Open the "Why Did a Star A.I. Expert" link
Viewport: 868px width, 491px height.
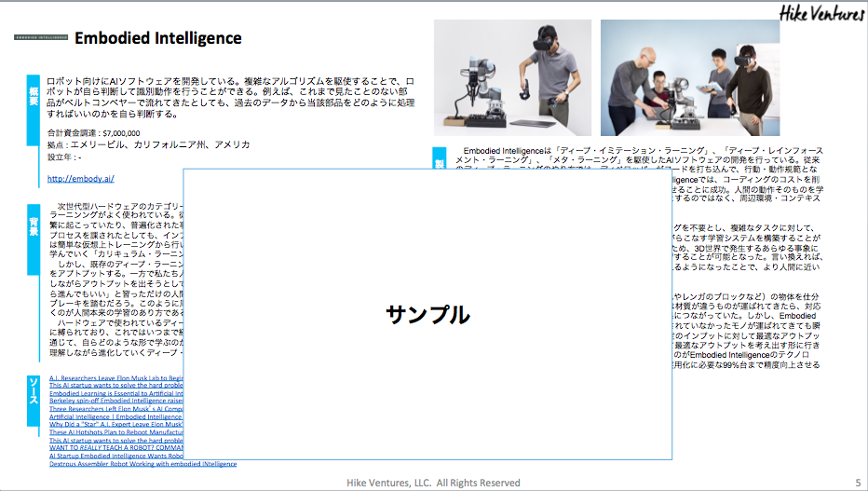click(x=116, y=425)
